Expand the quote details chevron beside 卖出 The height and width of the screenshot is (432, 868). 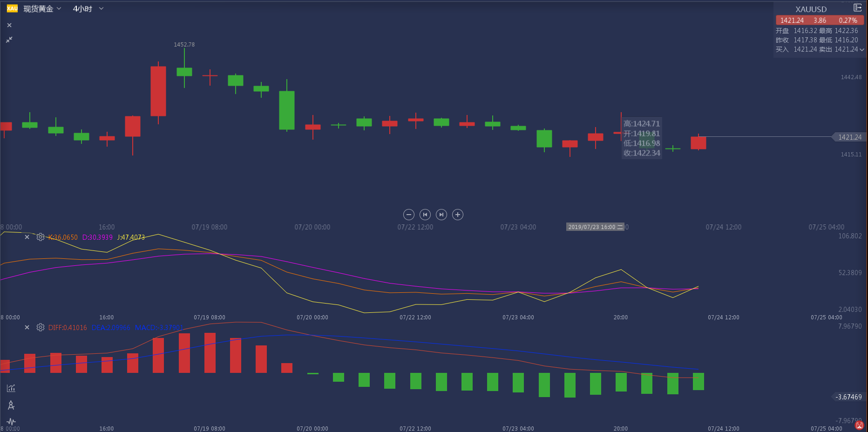coord(862,50)
